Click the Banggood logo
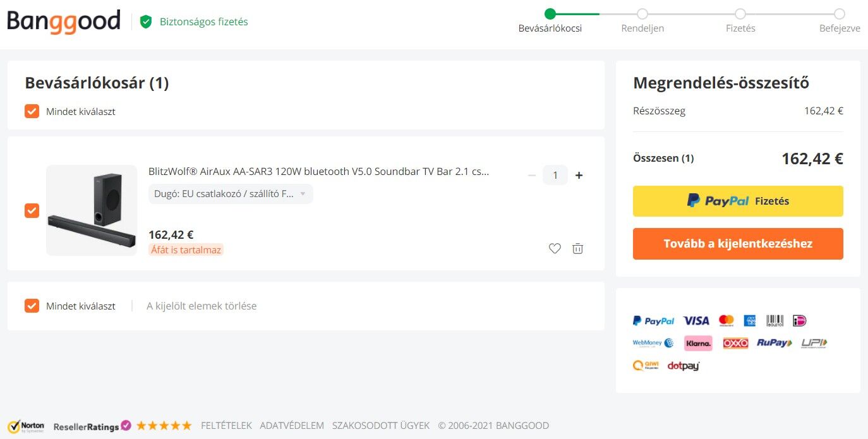 (64, 21)
